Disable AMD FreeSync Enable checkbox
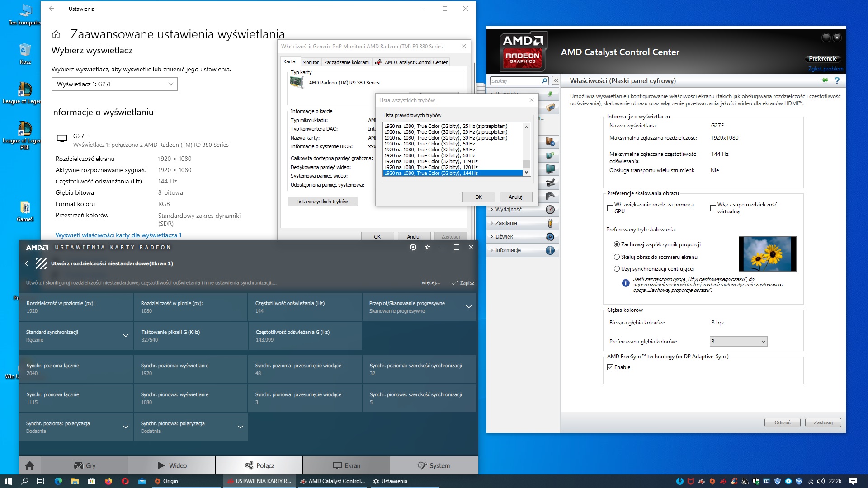 tap(610, 367)
